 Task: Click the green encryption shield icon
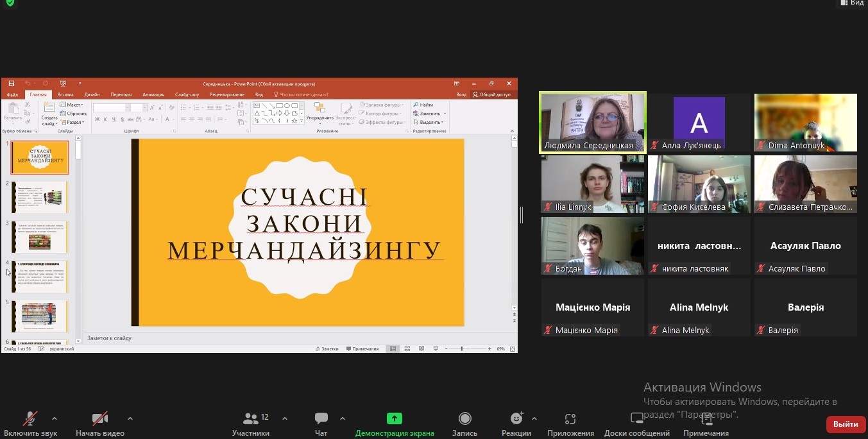pyautogui.click(x=10, y=3)
